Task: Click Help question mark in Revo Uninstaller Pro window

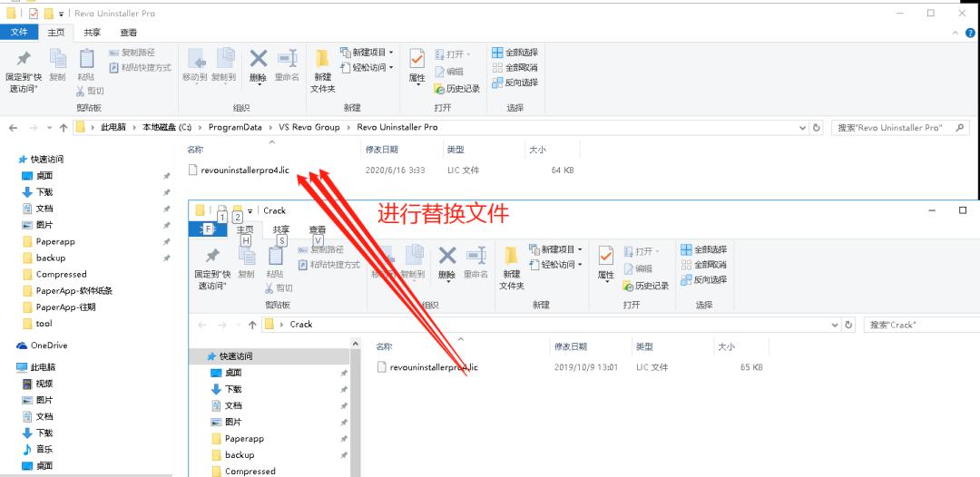Action: (x=971, y=33)
